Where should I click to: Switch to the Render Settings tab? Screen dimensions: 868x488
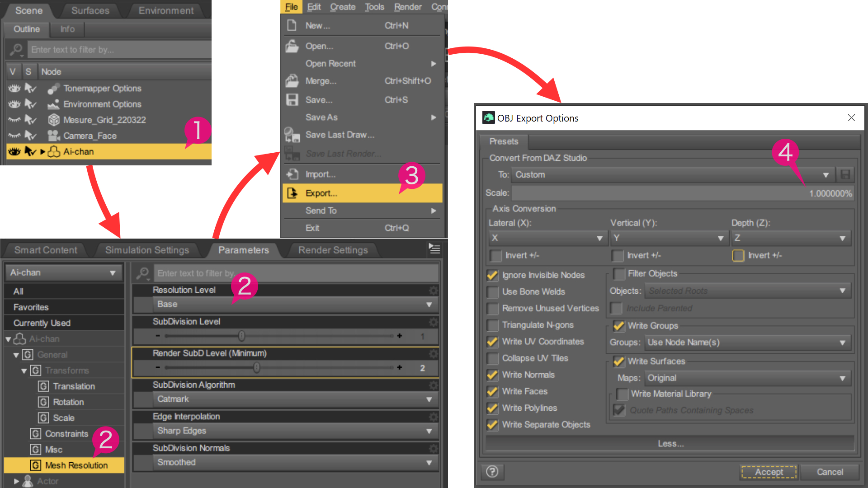(x=333, y=250)
